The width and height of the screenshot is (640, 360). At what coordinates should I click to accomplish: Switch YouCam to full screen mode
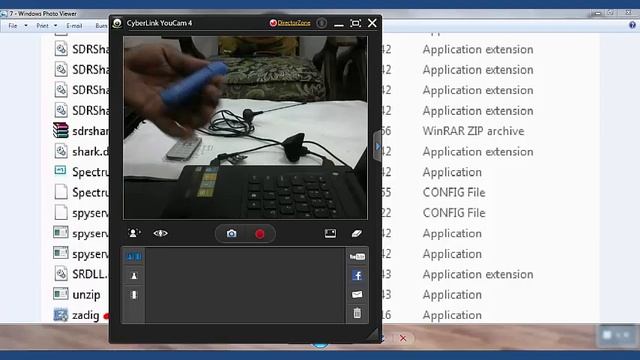click(x=356, y=23)
